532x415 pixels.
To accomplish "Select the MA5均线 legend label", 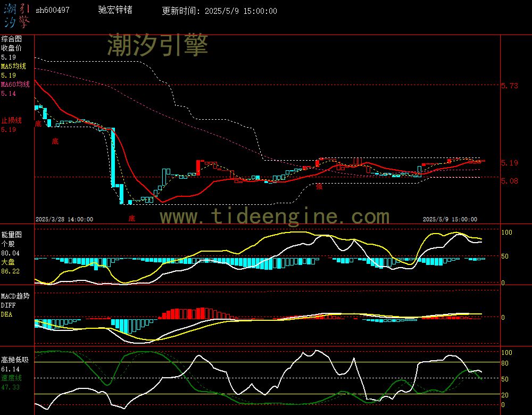I will 14,66.
